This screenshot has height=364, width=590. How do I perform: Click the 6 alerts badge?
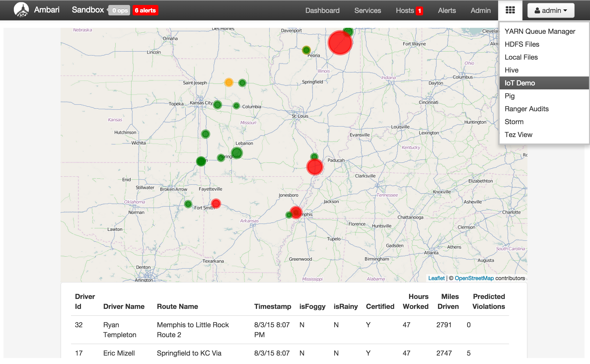coord(145,10)
